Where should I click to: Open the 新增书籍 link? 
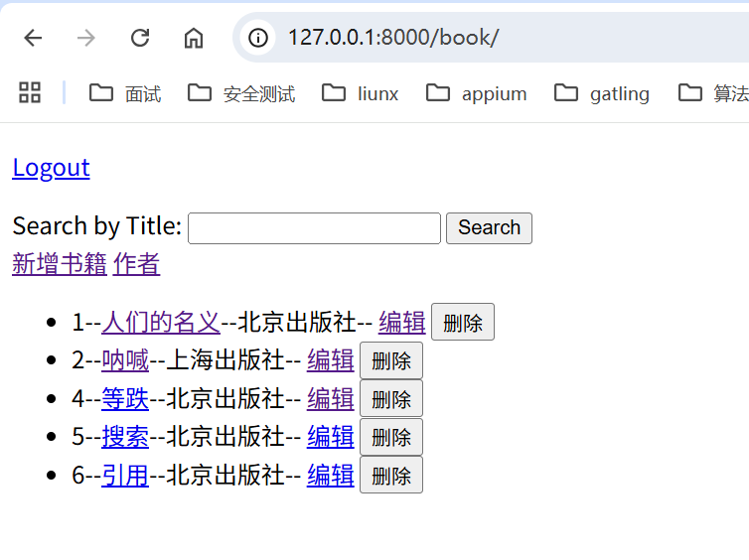click(x=60, y=264)
